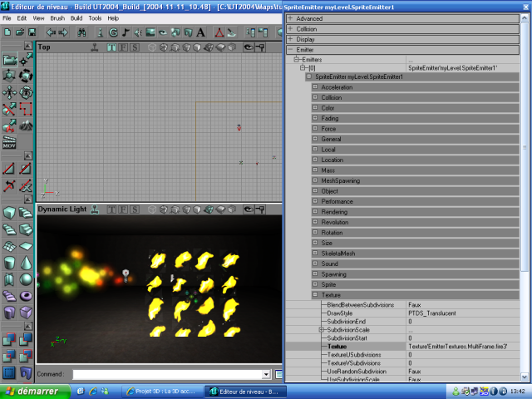
Task: Select the camera movement tool
Action: coord(9,60)
